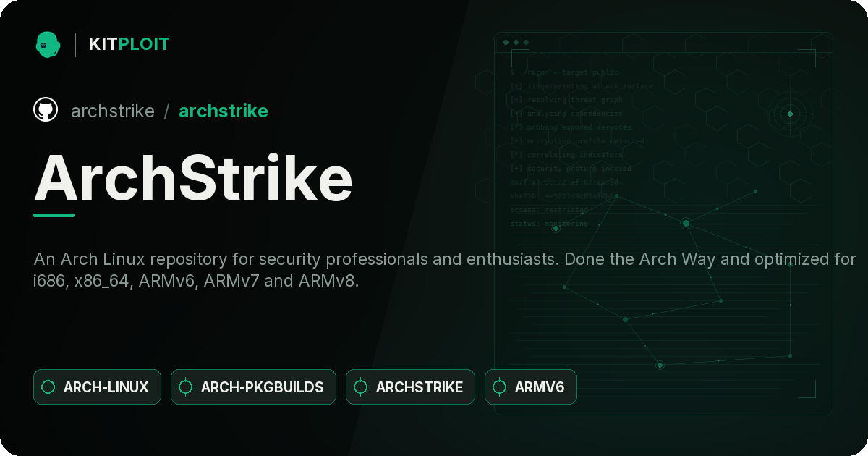
Task: Select the ARCHSTRIKE tag badge
Action: [410, 387]
